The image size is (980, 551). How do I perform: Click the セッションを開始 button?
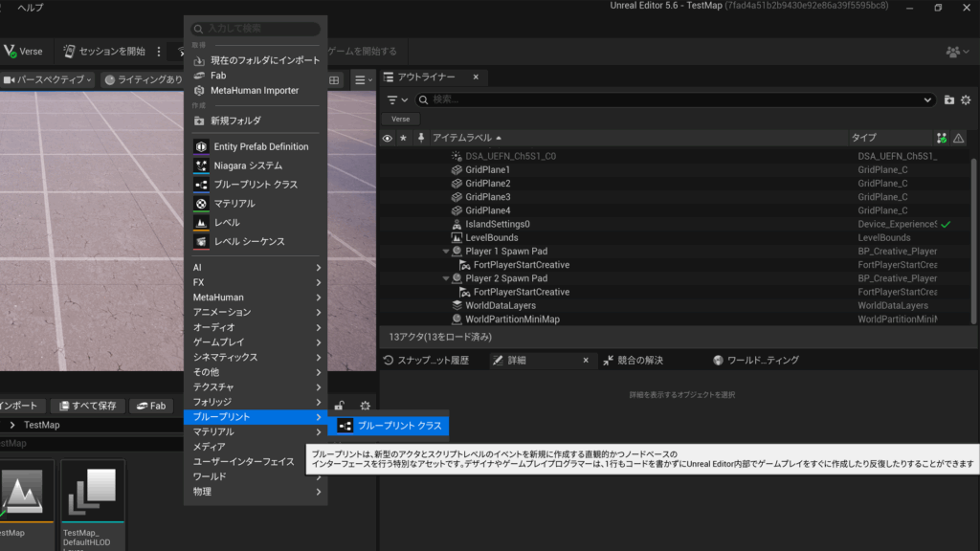click(x=105, y=52)
